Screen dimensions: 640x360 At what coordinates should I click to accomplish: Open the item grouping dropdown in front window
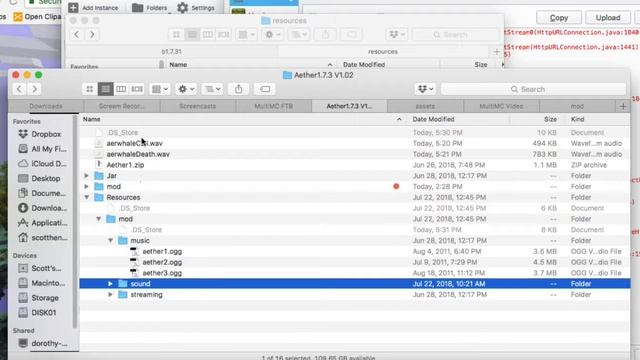(212, 89)
